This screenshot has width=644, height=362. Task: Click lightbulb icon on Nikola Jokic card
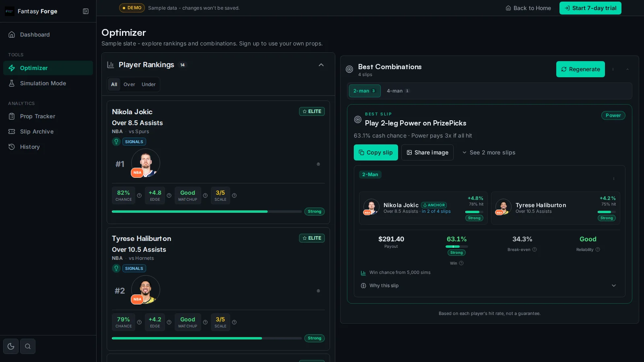point(116,142)
